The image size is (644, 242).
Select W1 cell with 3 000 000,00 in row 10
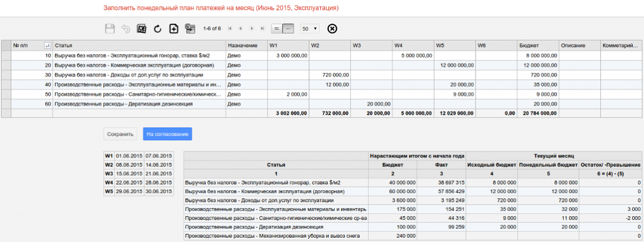tap(288, 56)
